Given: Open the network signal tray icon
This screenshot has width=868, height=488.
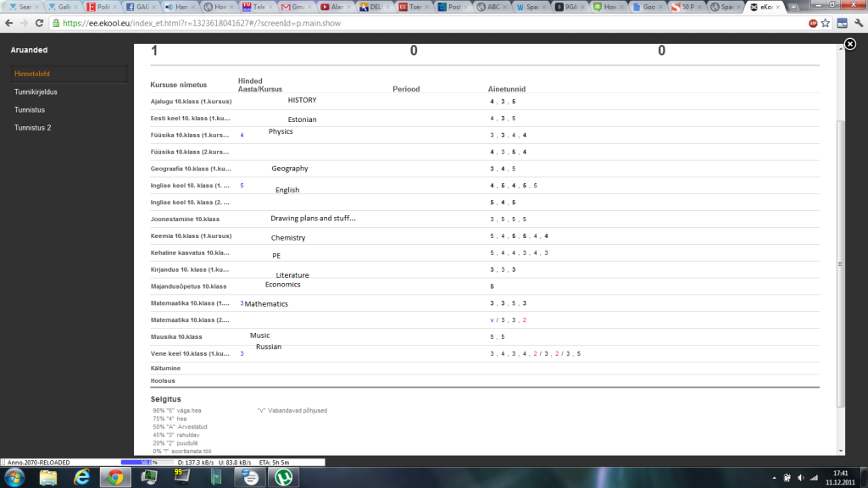Looking at the screenshot, I should (x=814, y=478).
